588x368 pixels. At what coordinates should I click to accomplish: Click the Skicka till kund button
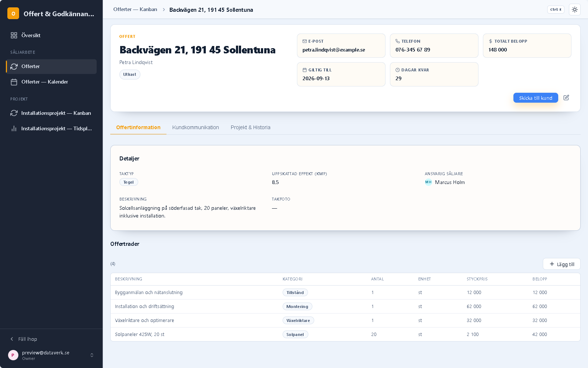(x=535, y=98)
